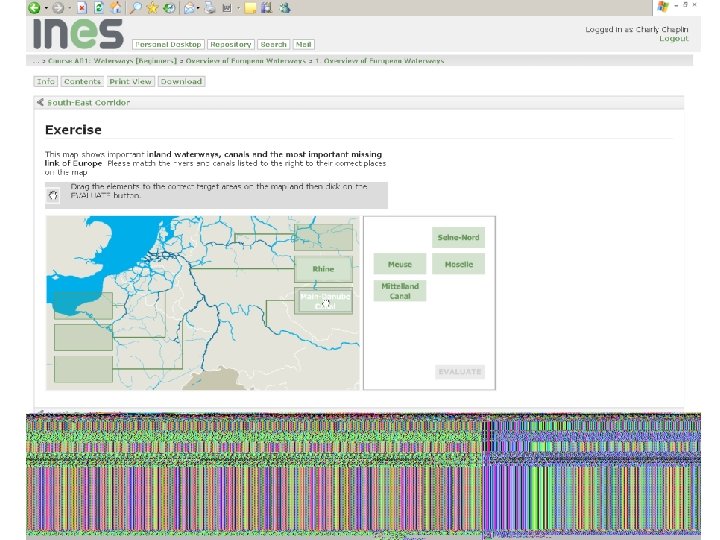Go to the browser Home page icon

tap(116, 7)
